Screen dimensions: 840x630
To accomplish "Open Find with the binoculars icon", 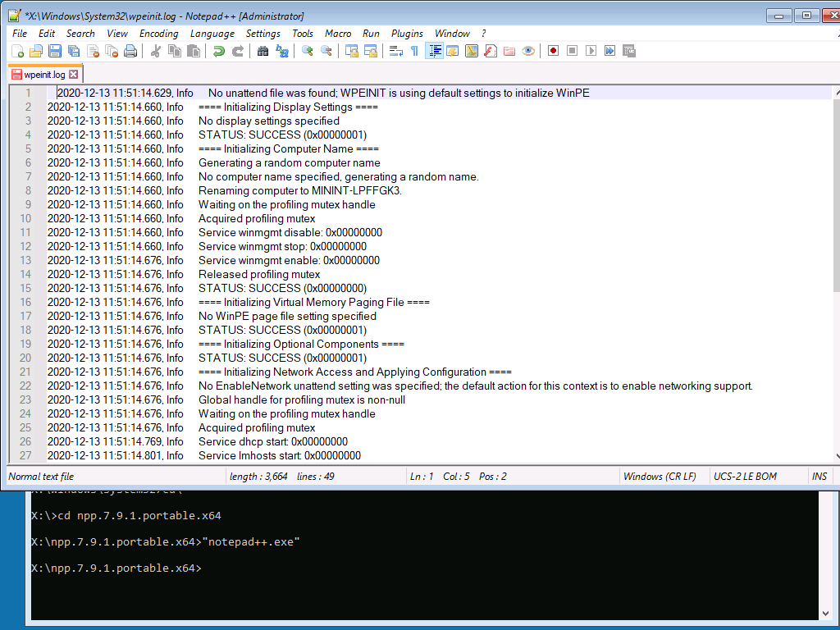I will click(262, 51).
